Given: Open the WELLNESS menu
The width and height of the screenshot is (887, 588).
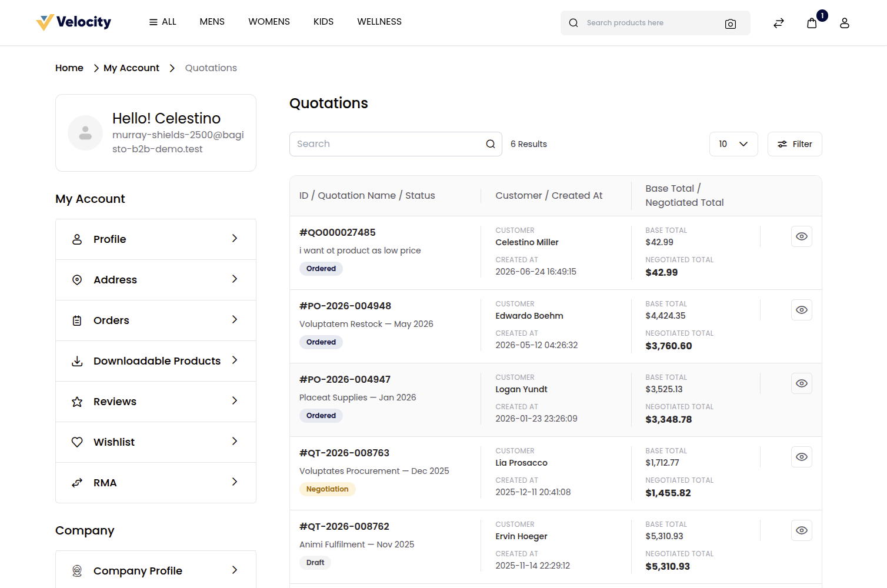Looking at the screenshot, I should click(379, 22).
